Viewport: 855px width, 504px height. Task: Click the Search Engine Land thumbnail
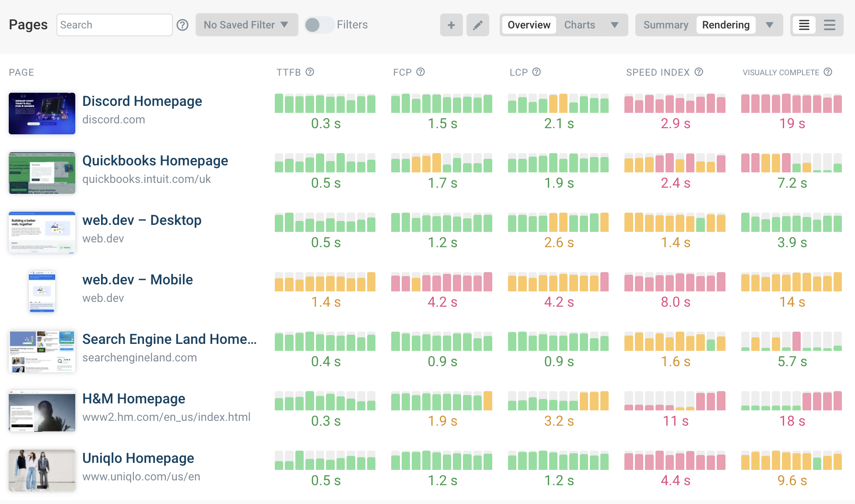click(42, 351)
